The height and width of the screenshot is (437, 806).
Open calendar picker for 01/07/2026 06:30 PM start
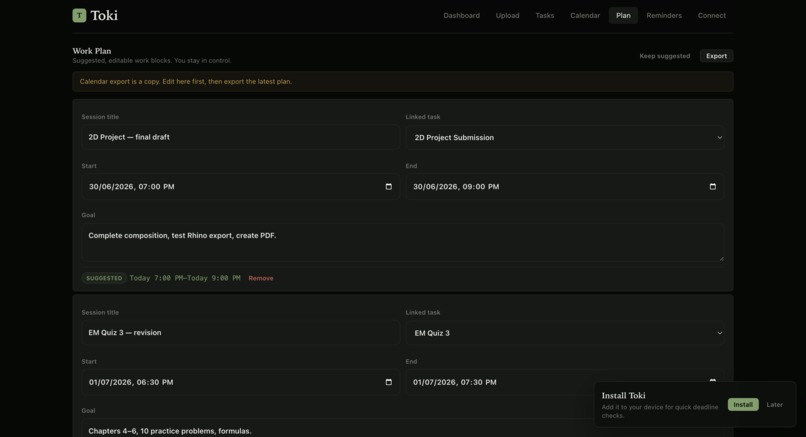tap(389, 382)
